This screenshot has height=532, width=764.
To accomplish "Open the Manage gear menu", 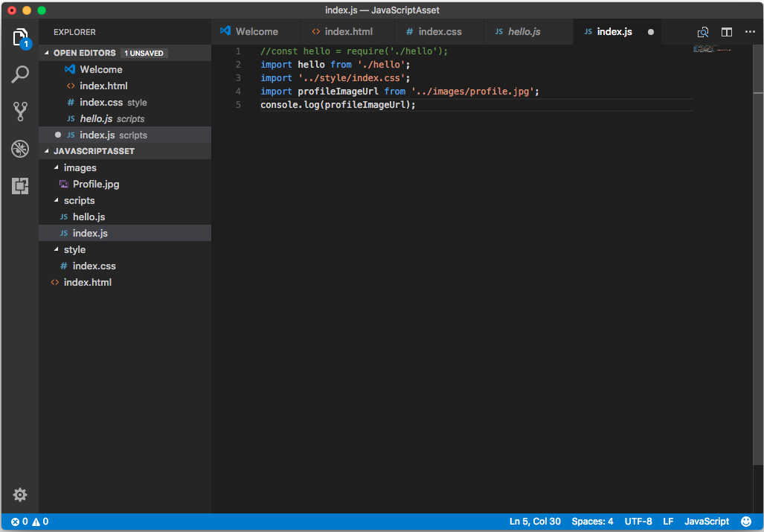I will click(x=20, y=495).
